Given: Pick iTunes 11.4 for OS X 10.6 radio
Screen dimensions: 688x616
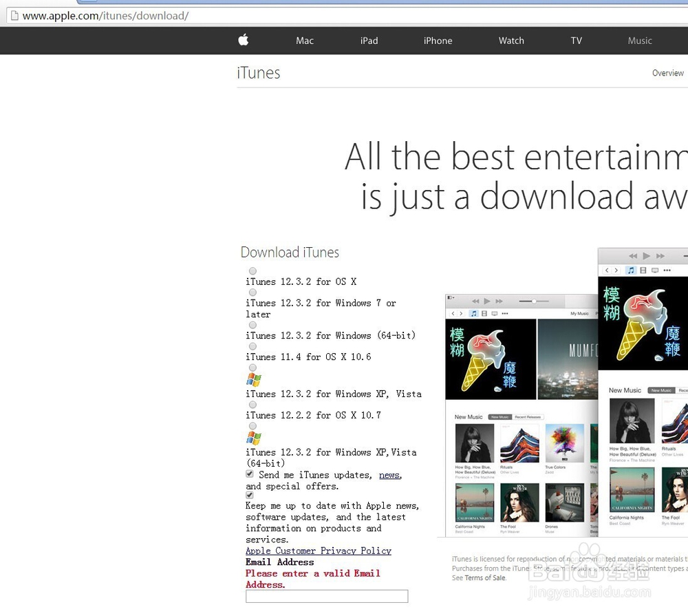Looking at the screenshot, I should tap(252, 346).
